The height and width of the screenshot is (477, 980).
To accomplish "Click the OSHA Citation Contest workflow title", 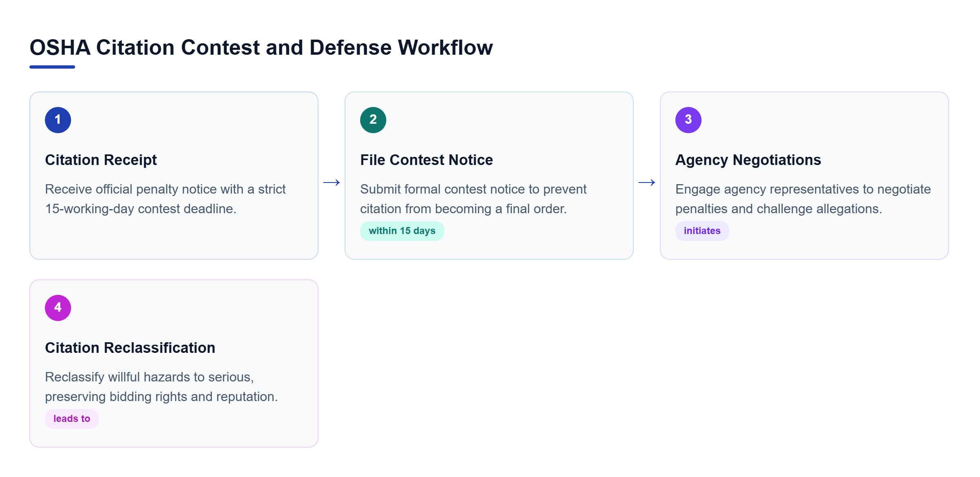I will [x=261, y=47].
